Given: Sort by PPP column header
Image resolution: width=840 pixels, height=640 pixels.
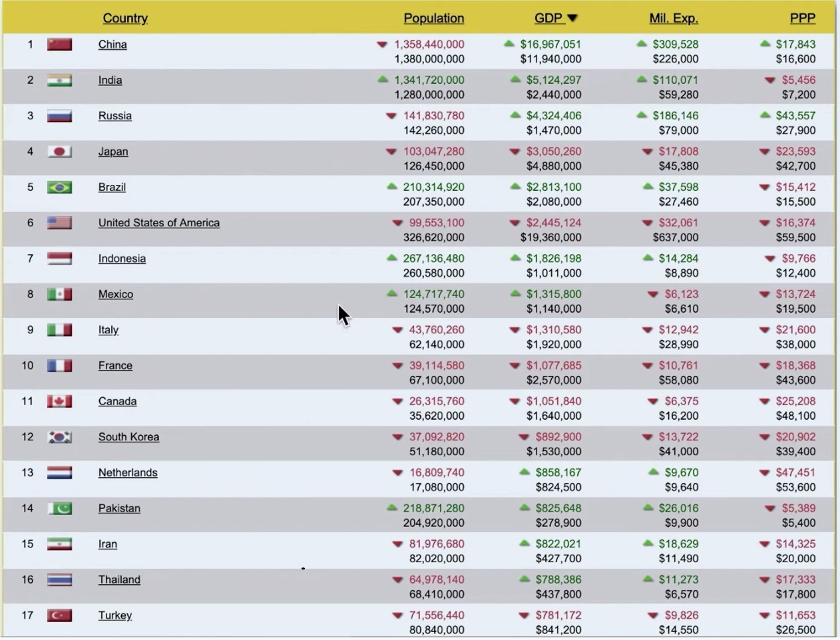Looking at the screenshot, I should 801,19.
